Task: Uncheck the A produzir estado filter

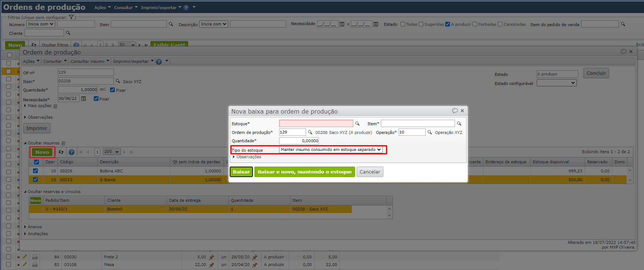Action: pyautogui.click(x=447, y=24)
